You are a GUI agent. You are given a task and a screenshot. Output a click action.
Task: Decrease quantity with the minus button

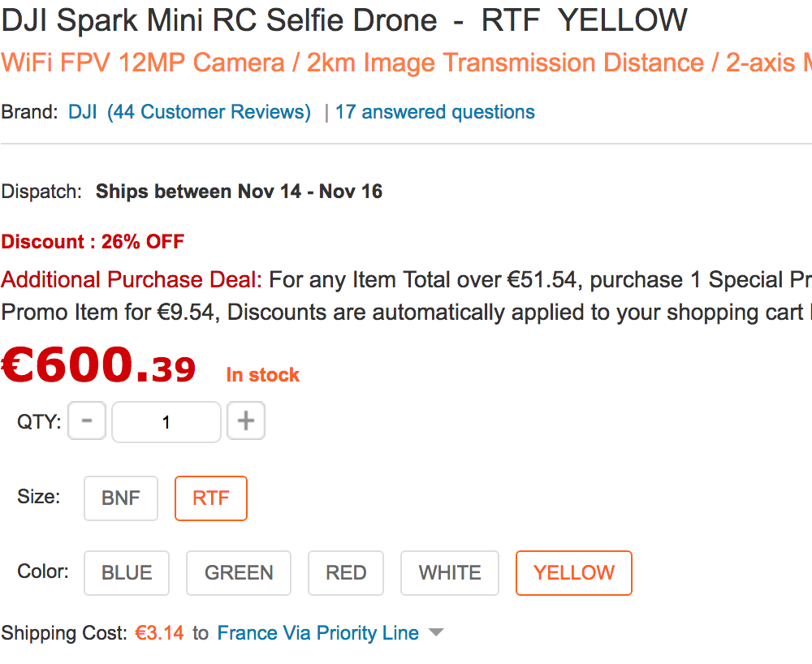87,420
